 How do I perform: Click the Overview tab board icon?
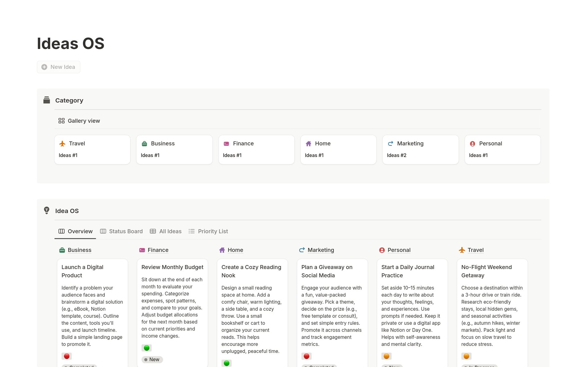[62, 231]
